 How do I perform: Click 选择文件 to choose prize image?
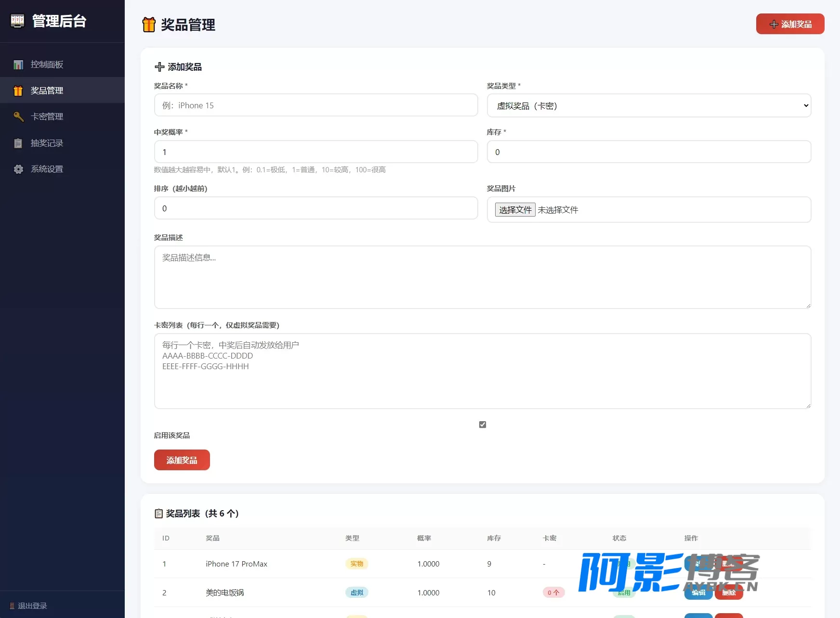coord(515,210)
